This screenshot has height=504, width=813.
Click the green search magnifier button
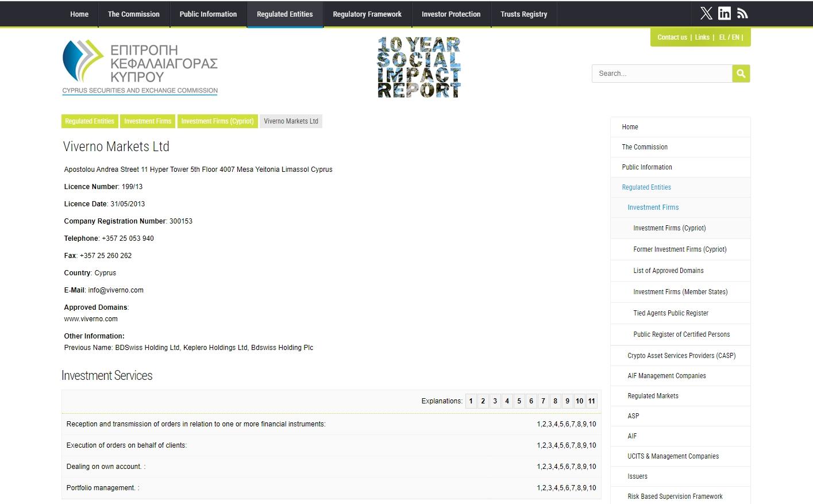(x=741, y=74)
